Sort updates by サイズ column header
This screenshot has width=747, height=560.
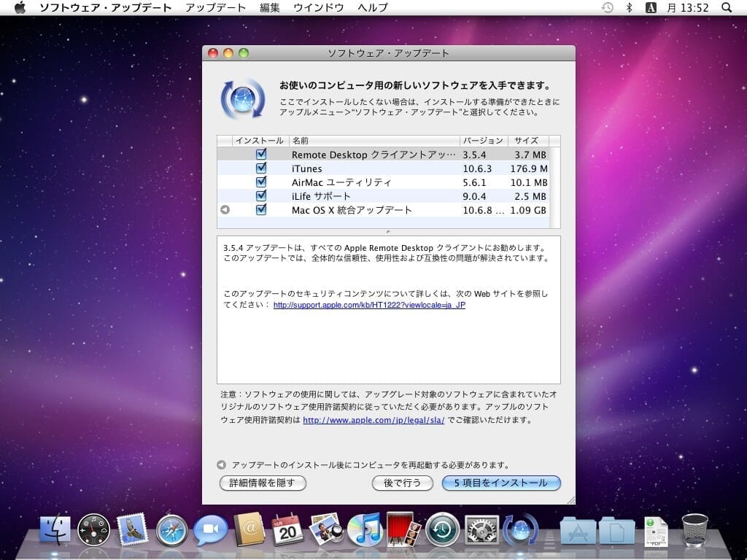tap(527, 141)
